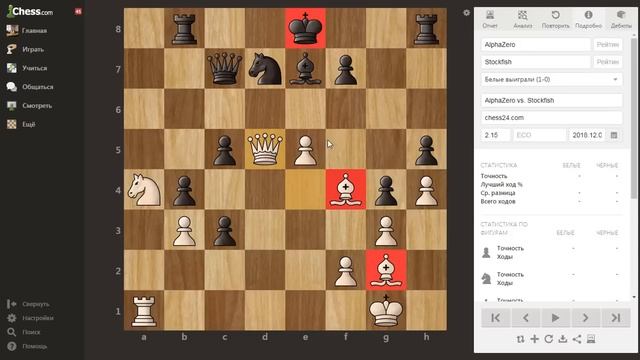This screenshot has width=640, height=360.
Task: Click the Рейтинг field next to AlphaZero
Action: (608, 44)
